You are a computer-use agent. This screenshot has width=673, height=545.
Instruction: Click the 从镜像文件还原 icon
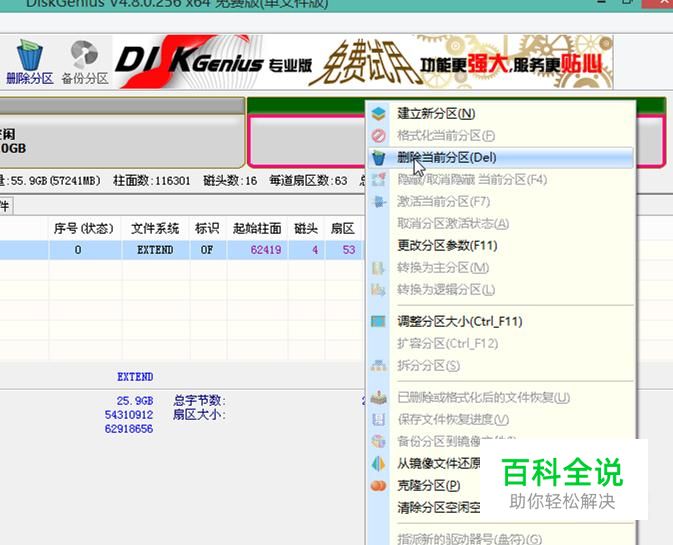pyautogui.click(x=379, y=463)
